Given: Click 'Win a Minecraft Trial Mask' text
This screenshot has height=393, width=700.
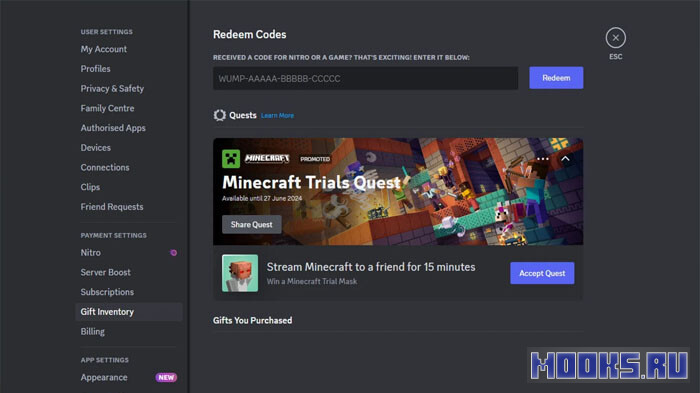Looking at the screenshot, I should tap(312, 281).
